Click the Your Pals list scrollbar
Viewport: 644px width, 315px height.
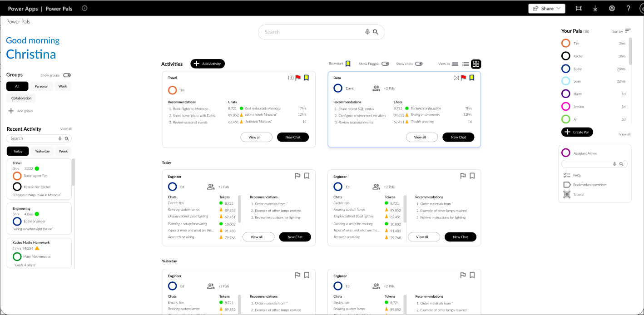[630, 51]
